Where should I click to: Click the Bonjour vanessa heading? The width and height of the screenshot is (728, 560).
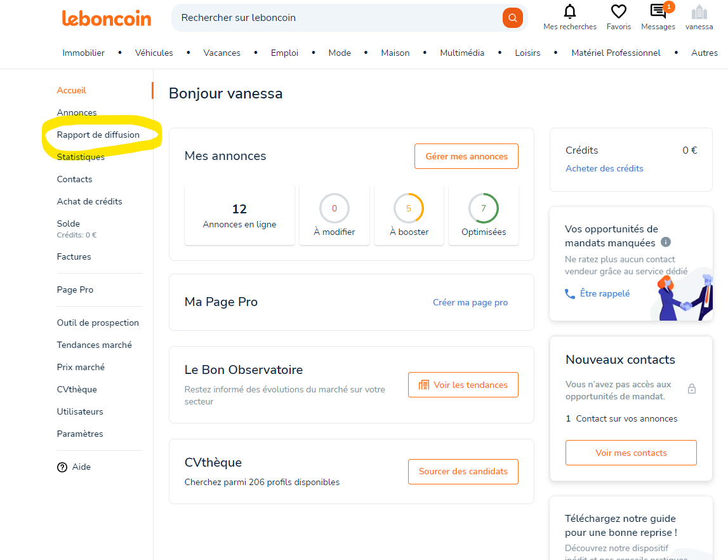[226, 93]
